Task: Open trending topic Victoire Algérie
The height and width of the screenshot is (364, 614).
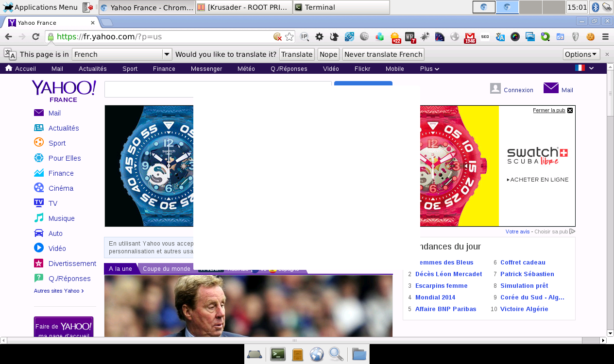Action: click(x=524, y=309)
